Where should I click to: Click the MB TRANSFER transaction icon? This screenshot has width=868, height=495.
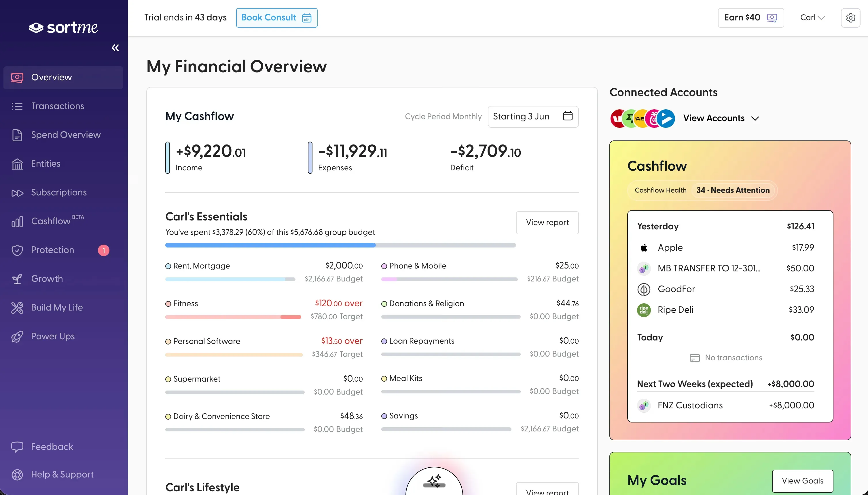[x=644, y=269]
